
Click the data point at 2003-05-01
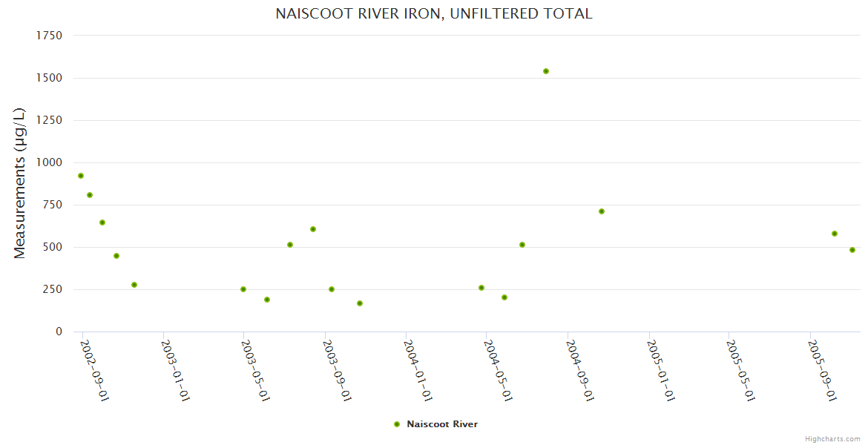(243, 289)
